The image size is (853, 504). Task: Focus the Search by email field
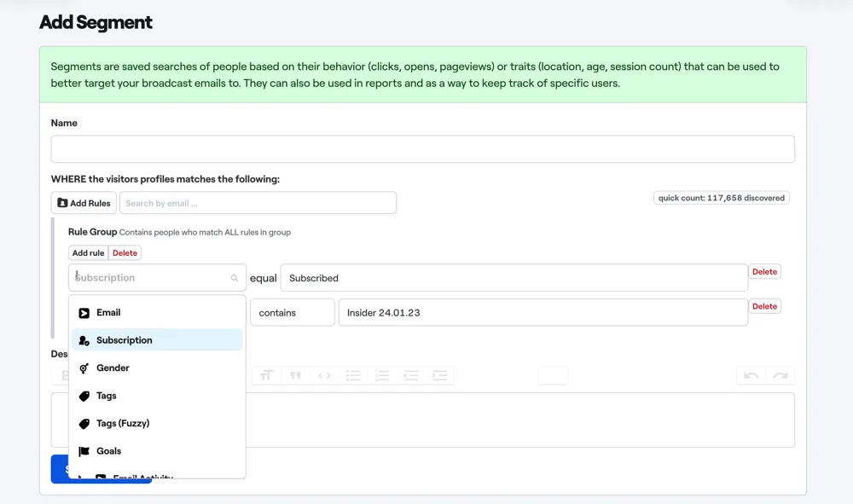tap(258, 203)
